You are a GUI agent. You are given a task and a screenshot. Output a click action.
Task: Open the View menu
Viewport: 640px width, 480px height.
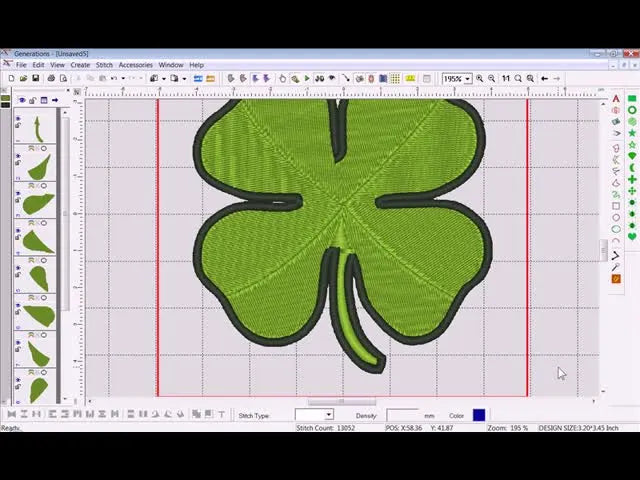click(58, 65)
